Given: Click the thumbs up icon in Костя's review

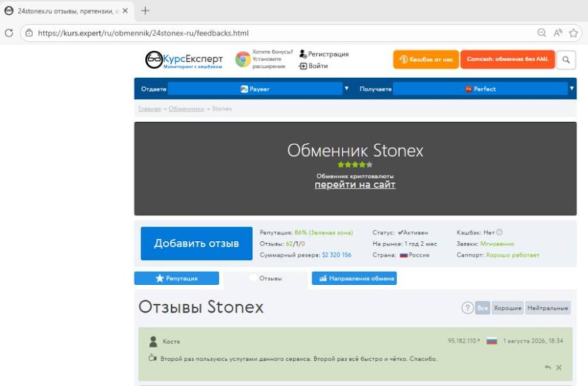Looking at the screenshot, I should point(152,358).
